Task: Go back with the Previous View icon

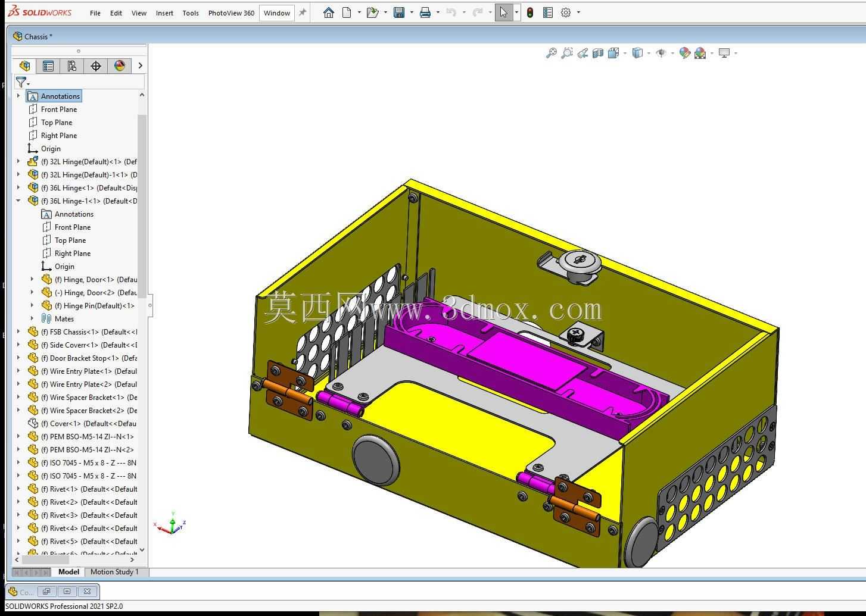Action: coord(582,53)
